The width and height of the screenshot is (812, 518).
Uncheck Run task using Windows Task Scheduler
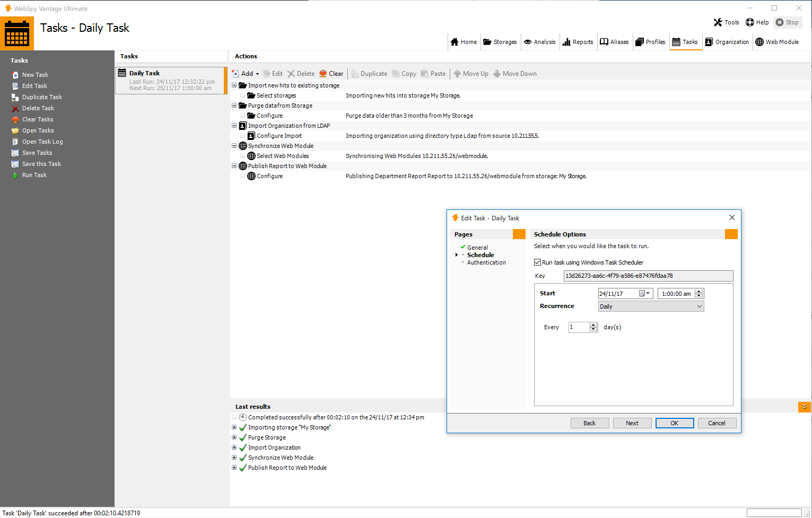(x=537, y=262)
